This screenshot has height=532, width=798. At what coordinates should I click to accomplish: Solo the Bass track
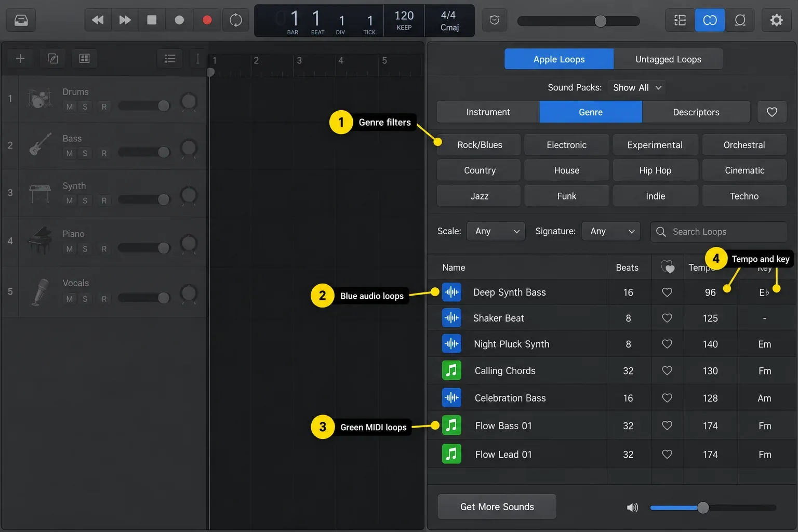(85, 153)
